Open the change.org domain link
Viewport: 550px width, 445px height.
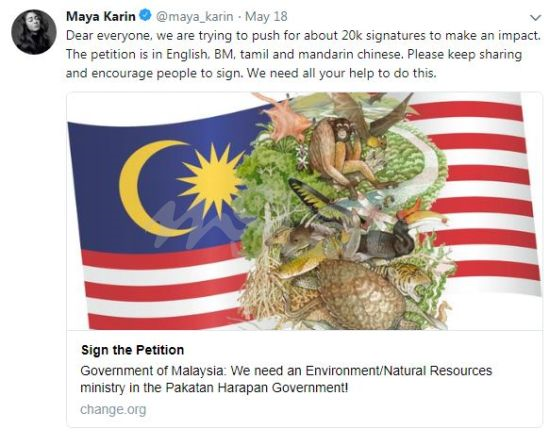click(113, 409)
